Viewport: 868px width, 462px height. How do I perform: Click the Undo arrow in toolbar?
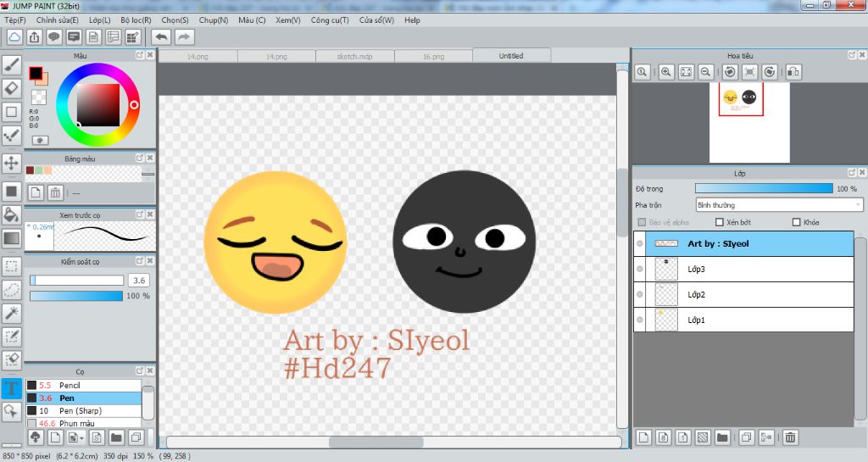pos(161,36)
